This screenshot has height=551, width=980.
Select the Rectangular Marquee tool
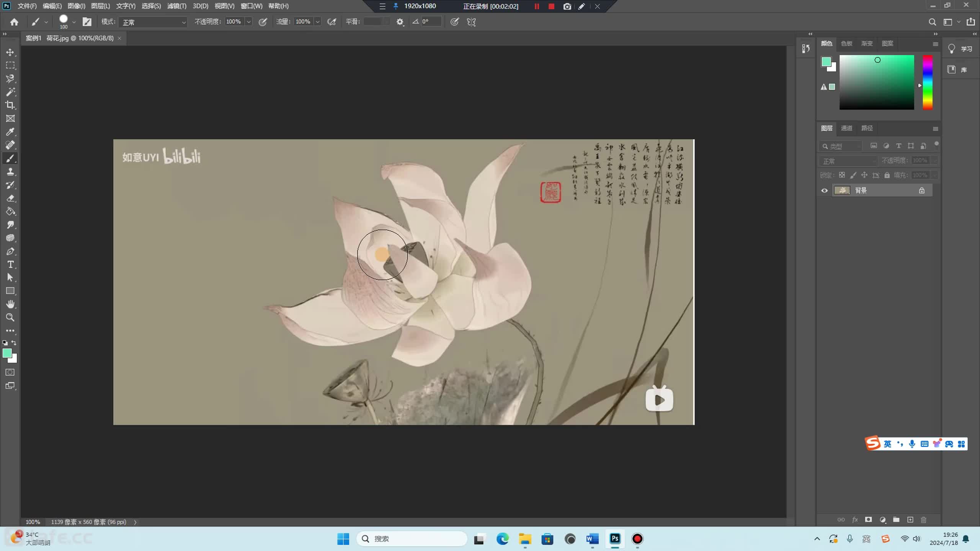[x=10, y=65]
